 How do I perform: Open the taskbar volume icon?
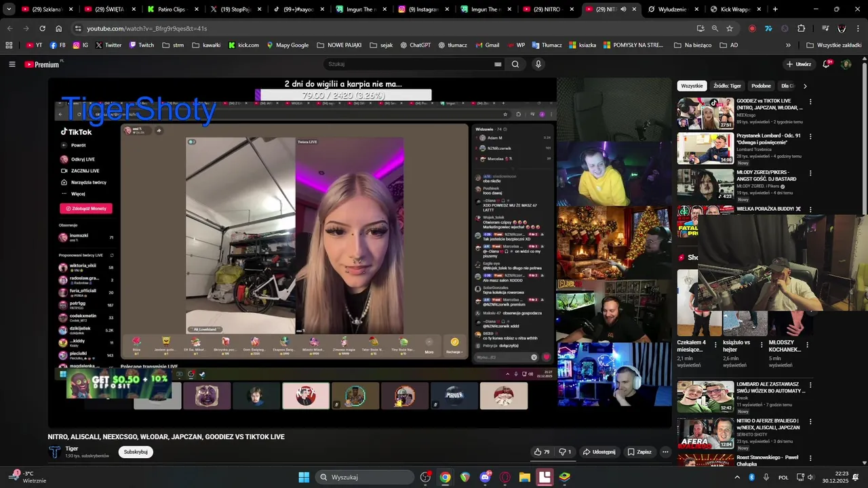[811, 477]
